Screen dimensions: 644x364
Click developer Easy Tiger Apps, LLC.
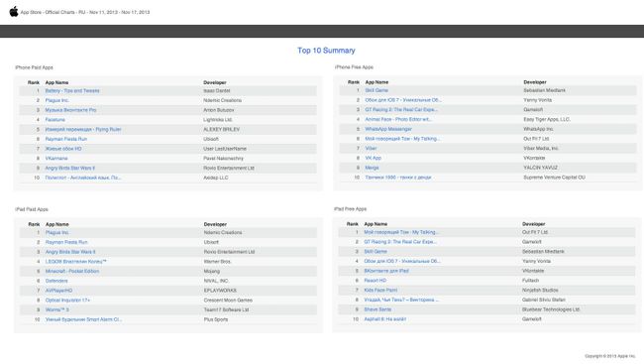click(547, 119)
